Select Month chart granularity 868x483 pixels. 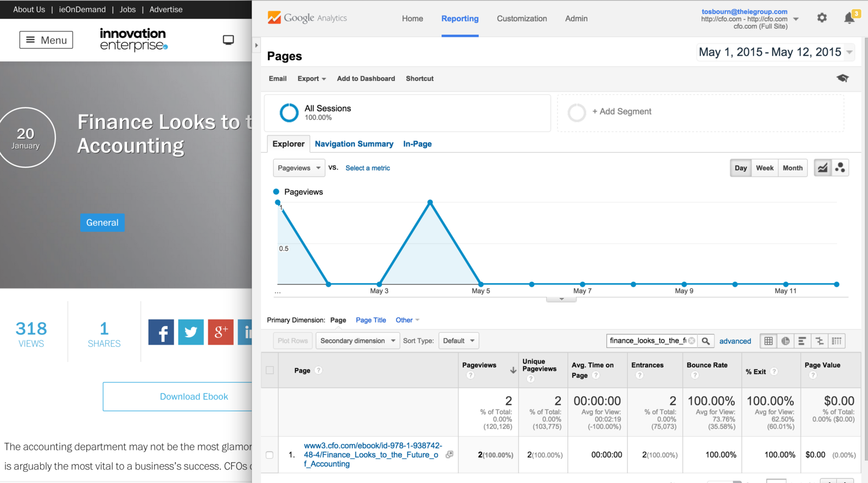point(793,168)
